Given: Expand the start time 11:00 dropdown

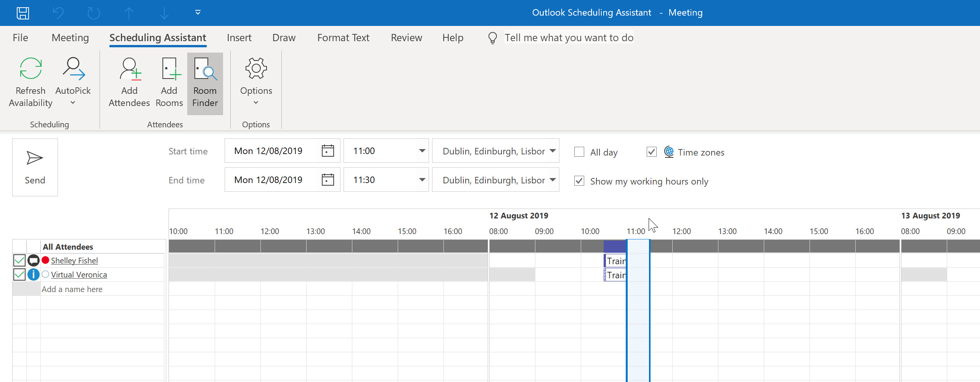Looking at the screenshot, I should point(422,151).
